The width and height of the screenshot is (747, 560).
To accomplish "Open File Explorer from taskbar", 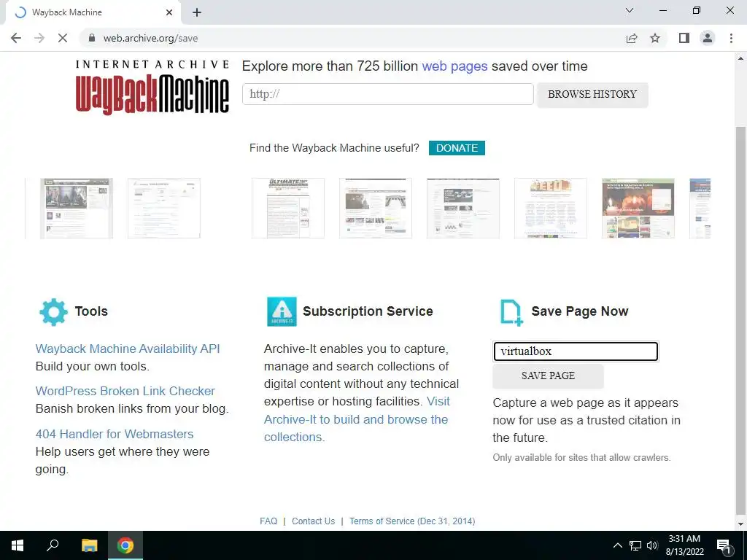I will coord(89,545).
